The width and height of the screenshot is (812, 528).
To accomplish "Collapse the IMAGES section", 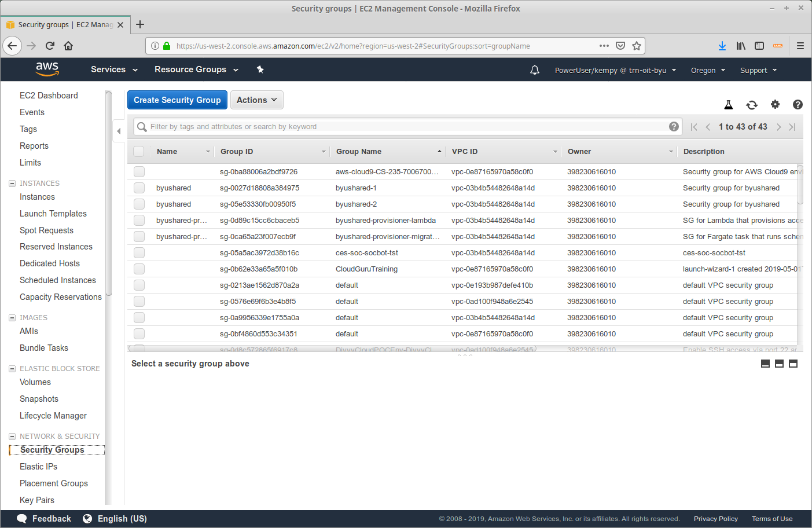I will click(12, 318).
